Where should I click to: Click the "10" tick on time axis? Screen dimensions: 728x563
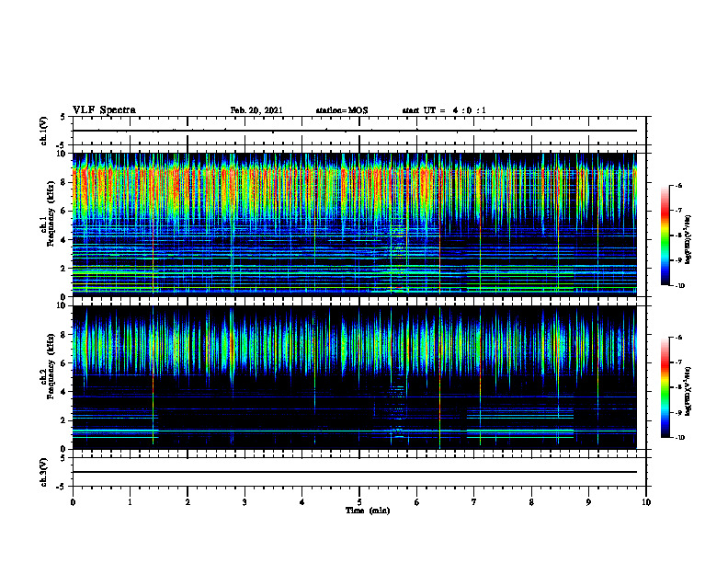click(646, 502)
